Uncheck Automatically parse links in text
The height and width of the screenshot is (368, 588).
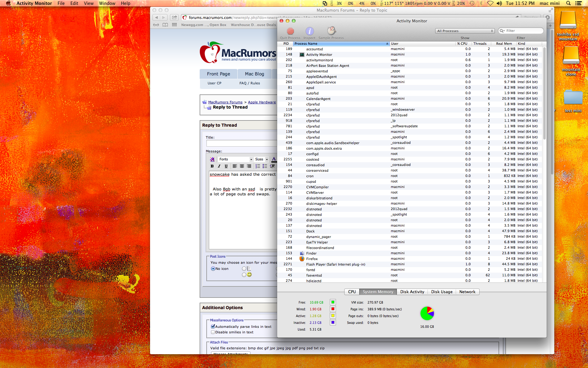point(213,327)
